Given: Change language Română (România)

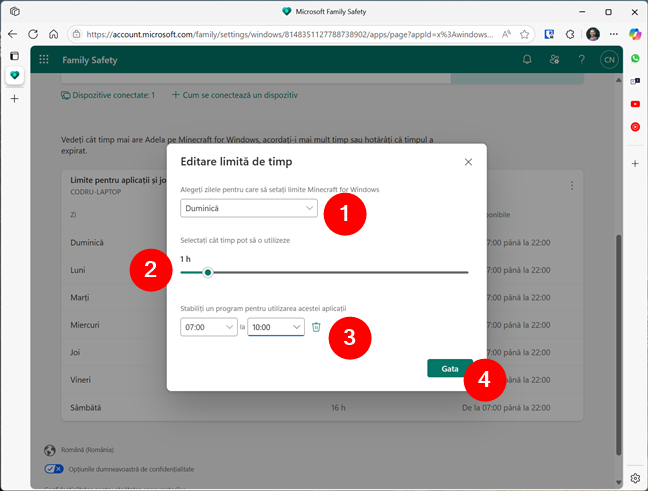Looking at the screenshot, I should click(x=87, y=450).
